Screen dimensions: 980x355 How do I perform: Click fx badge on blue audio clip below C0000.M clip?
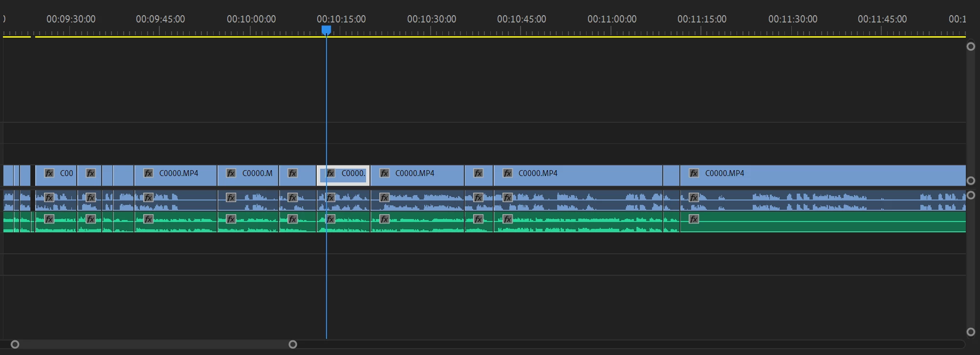[231, 198]
